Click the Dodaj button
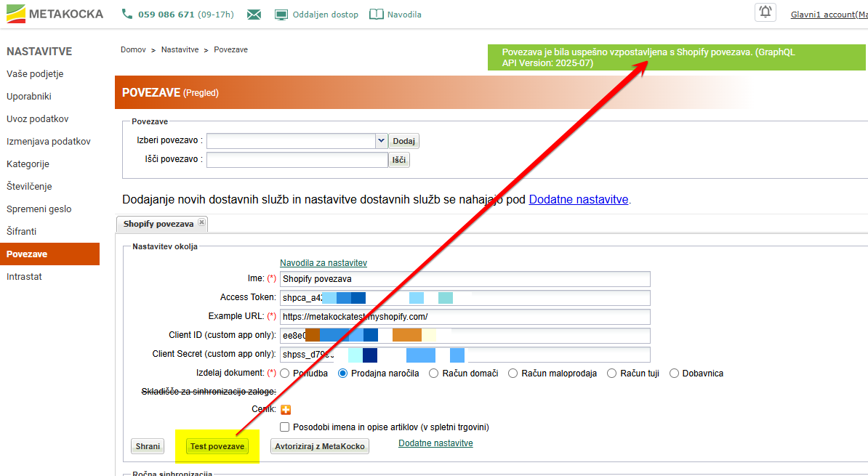 (x=403, y=141)
